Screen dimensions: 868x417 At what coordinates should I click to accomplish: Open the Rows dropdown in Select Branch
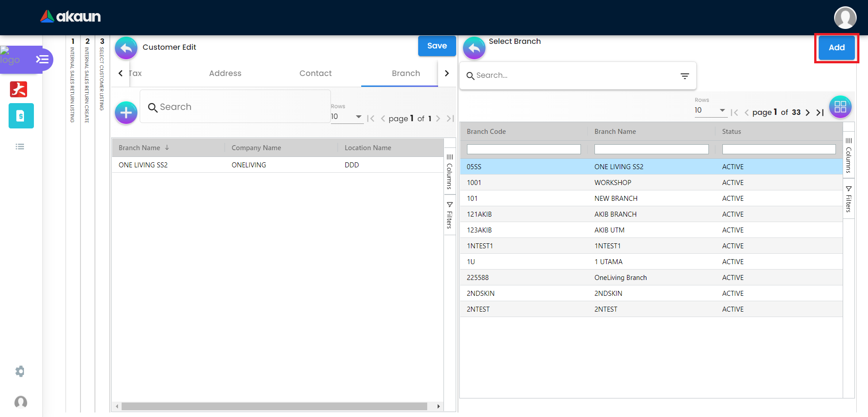(x=710, y=110)
